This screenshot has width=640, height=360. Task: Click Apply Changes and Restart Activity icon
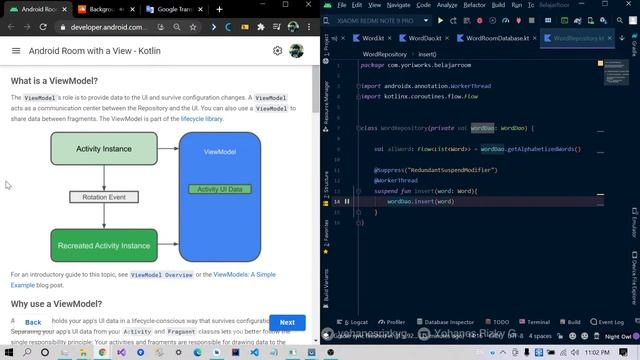point(453,20)
